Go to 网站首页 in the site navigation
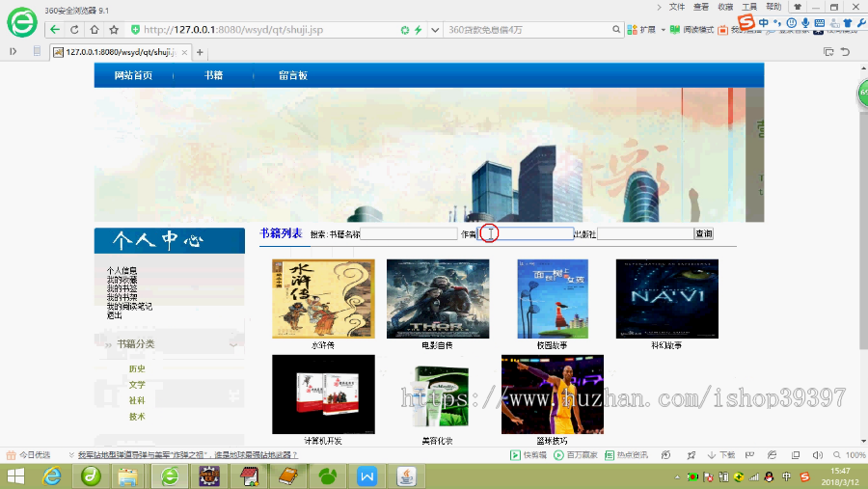868x489 pixels. click(133, 75)
